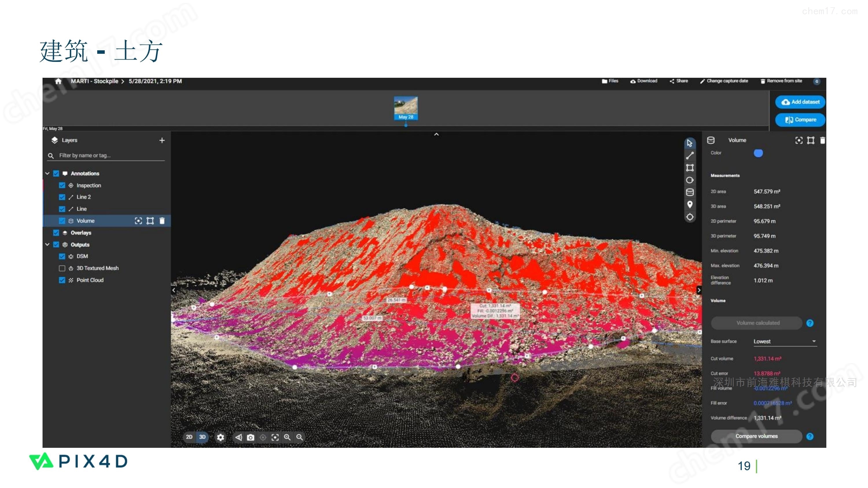The width and height of the screenshot is (868, 488).
Task: Open the Base surface Lowest dropdown
Action: tap(785, 341)
